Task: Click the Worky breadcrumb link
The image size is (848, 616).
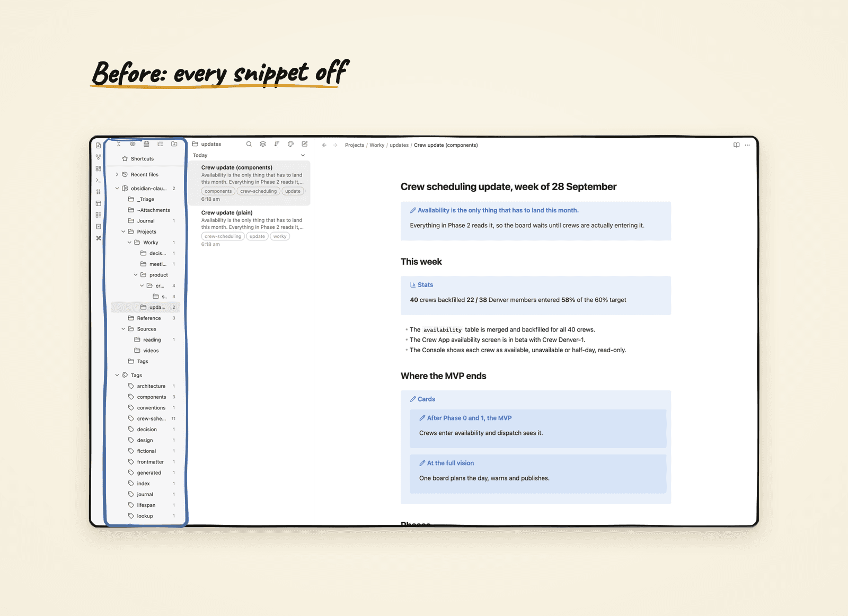Action: click(x=377, y=145)
